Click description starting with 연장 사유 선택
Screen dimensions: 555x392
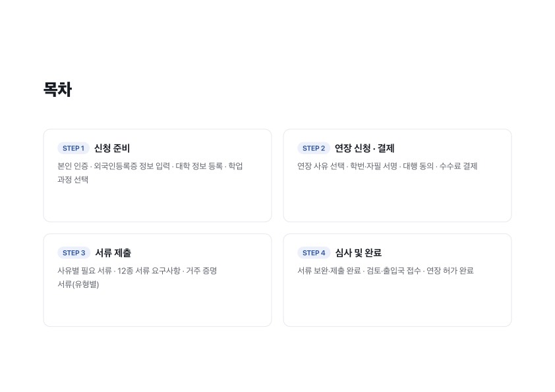click(387, 166)
